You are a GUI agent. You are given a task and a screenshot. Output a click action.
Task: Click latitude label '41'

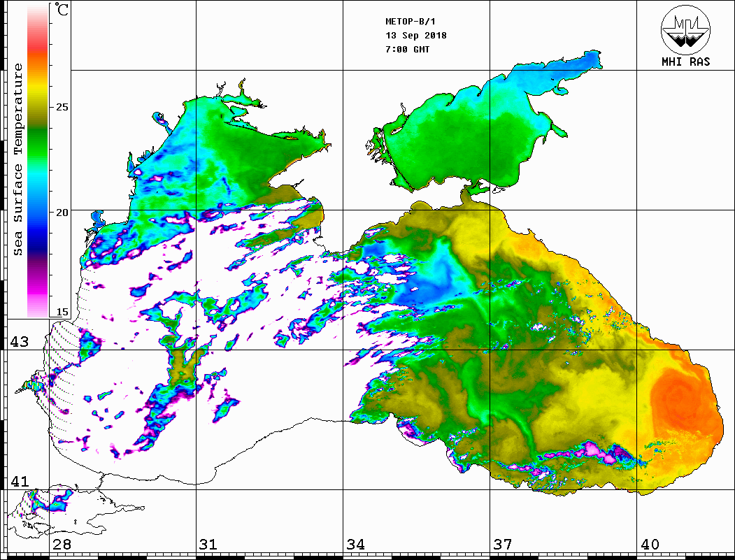coord(19,482)
